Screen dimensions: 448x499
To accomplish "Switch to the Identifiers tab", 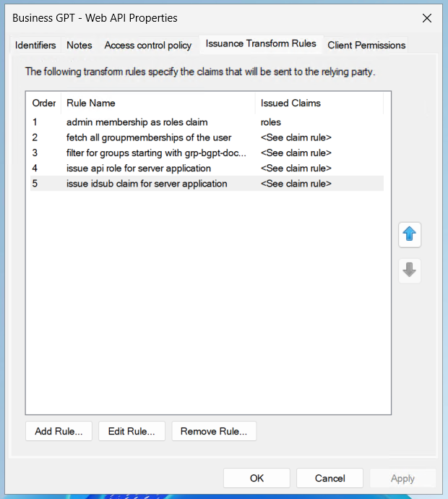I will tap(35, 45).
